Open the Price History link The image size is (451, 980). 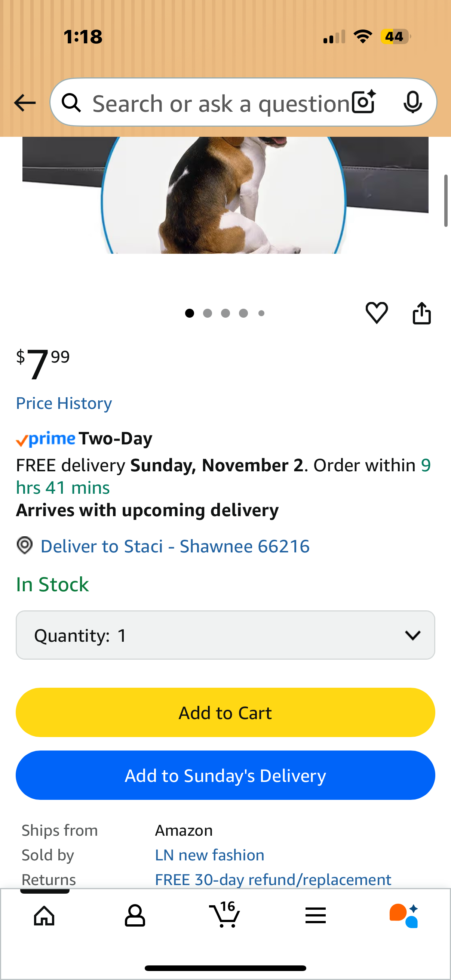pos(64,403)
